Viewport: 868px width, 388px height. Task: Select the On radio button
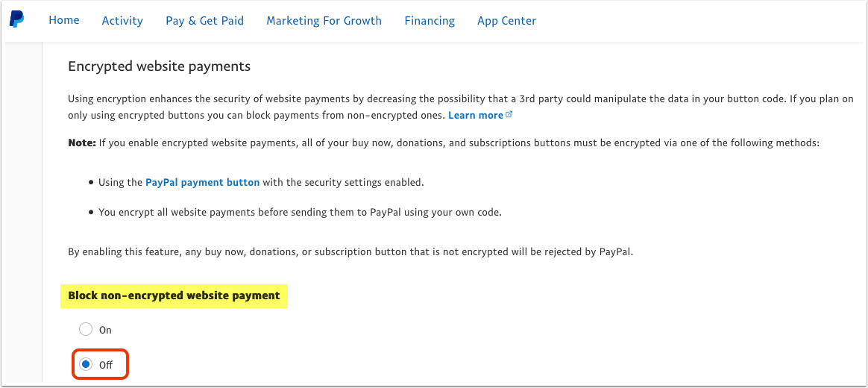pos(85,330)
